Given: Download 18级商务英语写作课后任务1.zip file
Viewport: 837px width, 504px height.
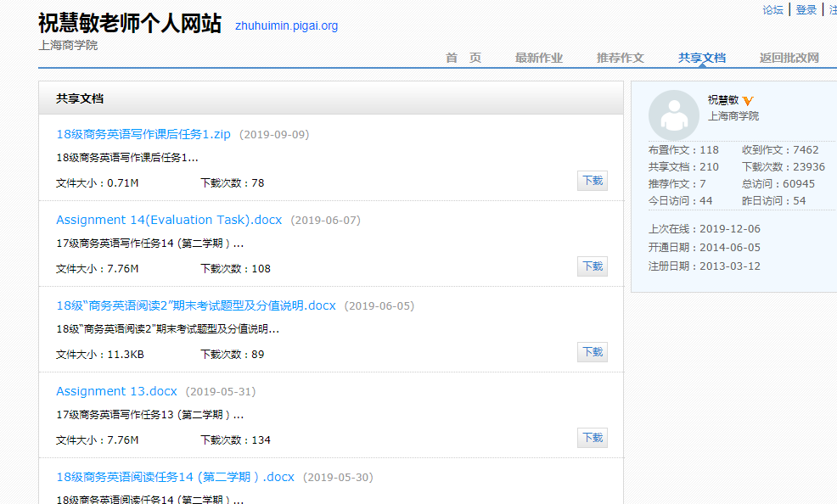Looking at the screenshot, I should tap(593, 181).
